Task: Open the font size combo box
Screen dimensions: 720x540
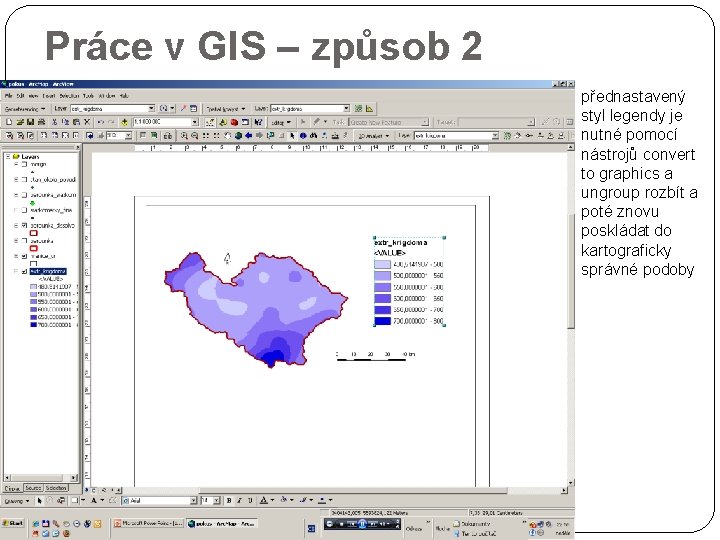Action: tap(210, 501)
